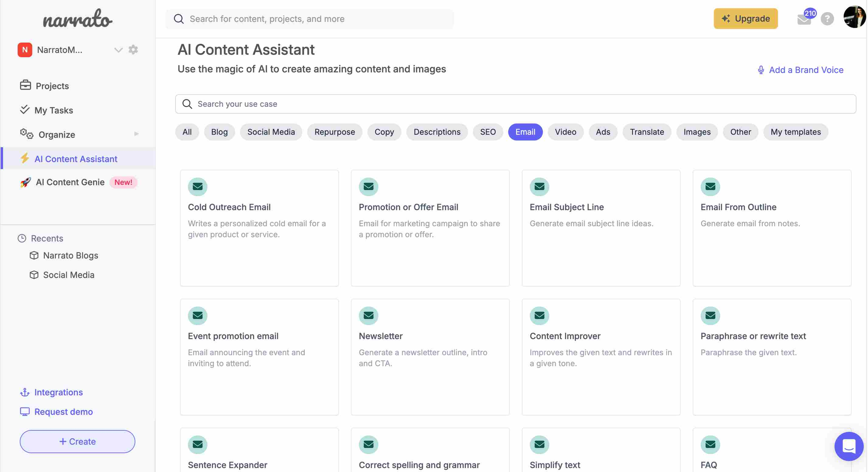Click the Search your use case input field

tap(515, 103)
